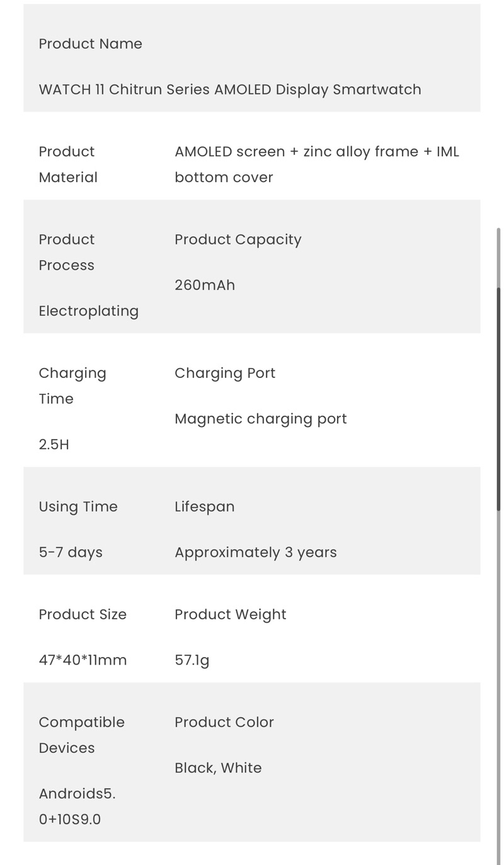This screenshot has height=865, width=504.
Task: Tap the 260mAh capacity value
Action: click(x=205, y=285)
